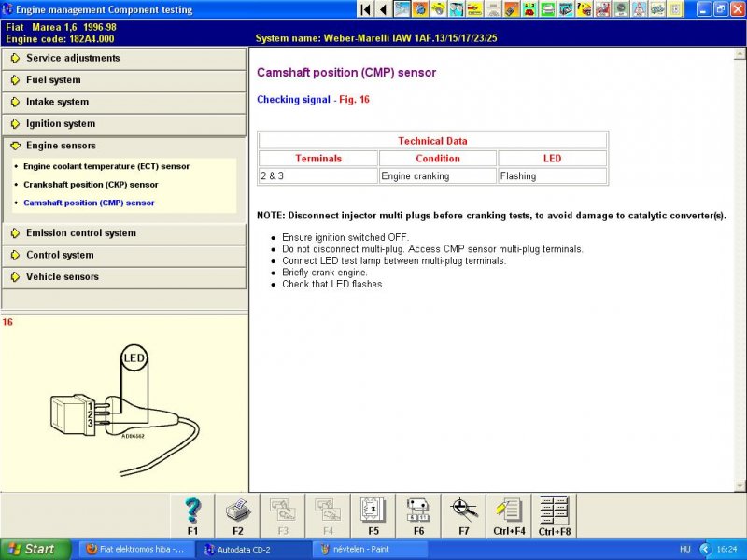Open the Windows Start menu
The image size is (747, 560).
coord(35,550)
